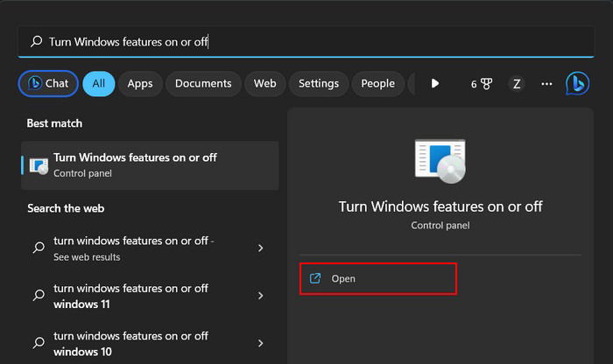
Task: Expand the 'windows 11' web suggestion chevron
Action: point(260,296)
